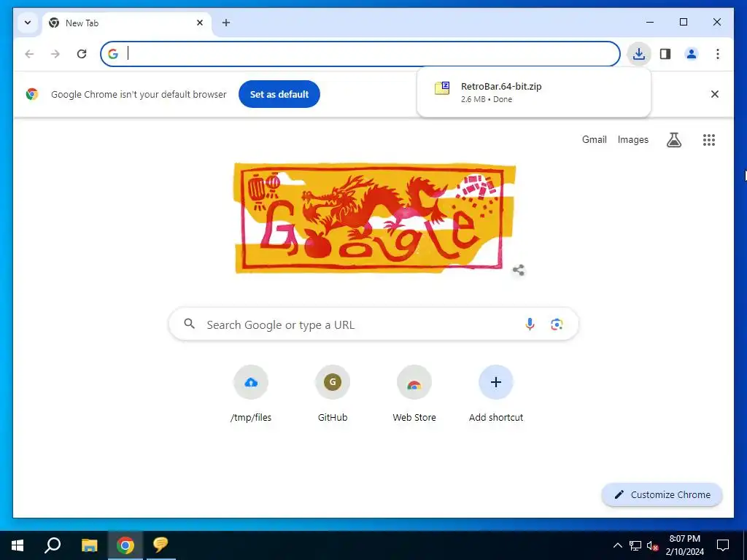The height and width of the screenshot is (560, 747).
Task: Select the New Tab tab
Action: point(127,23)
